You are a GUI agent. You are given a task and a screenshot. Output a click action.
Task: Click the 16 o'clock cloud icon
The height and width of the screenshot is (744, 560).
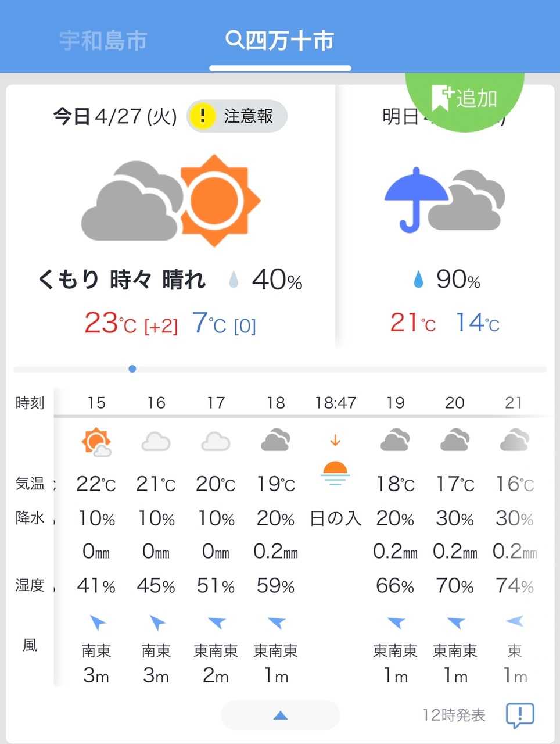[x=156, y=442]
